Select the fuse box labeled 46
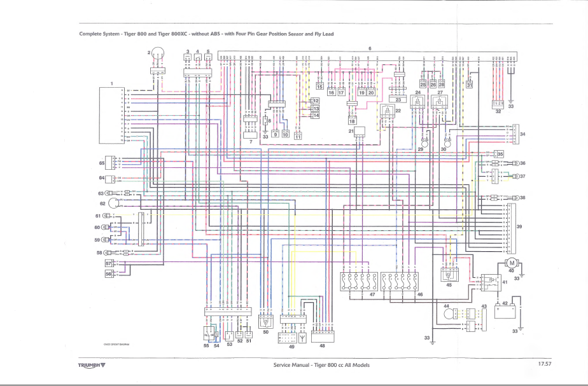 (400, 282)
